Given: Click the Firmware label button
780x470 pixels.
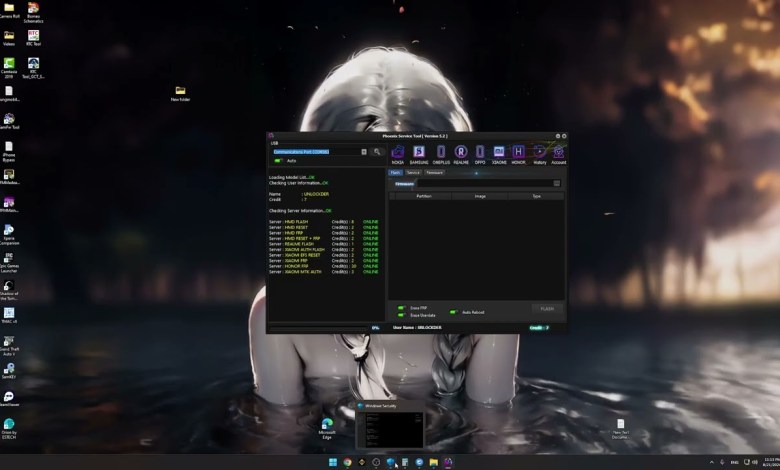Looking at the screenshot, I should click(404, 184).
